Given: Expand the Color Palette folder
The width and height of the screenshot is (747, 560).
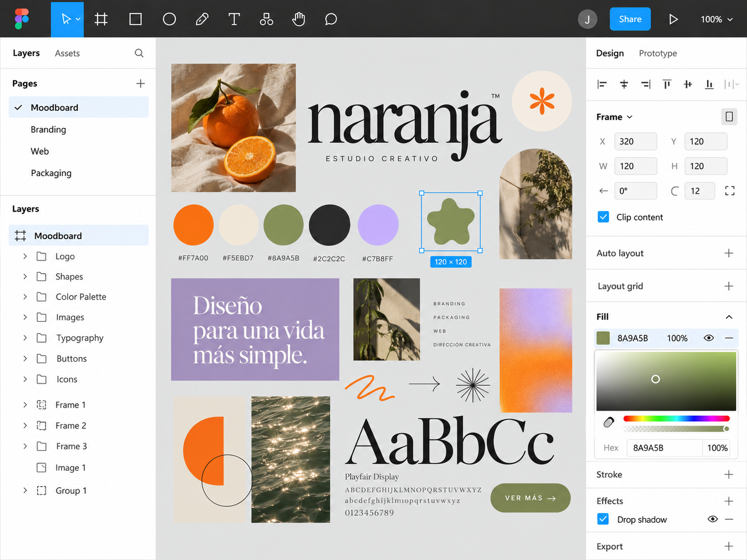Looking at the screenshot, I should click(x=25, y=297).
